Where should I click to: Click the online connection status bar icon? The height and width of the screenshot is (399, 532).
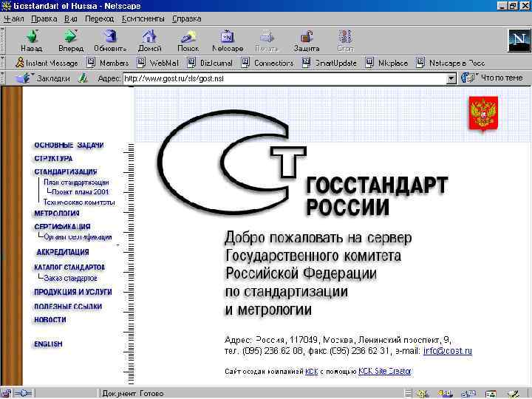(24, 394)
